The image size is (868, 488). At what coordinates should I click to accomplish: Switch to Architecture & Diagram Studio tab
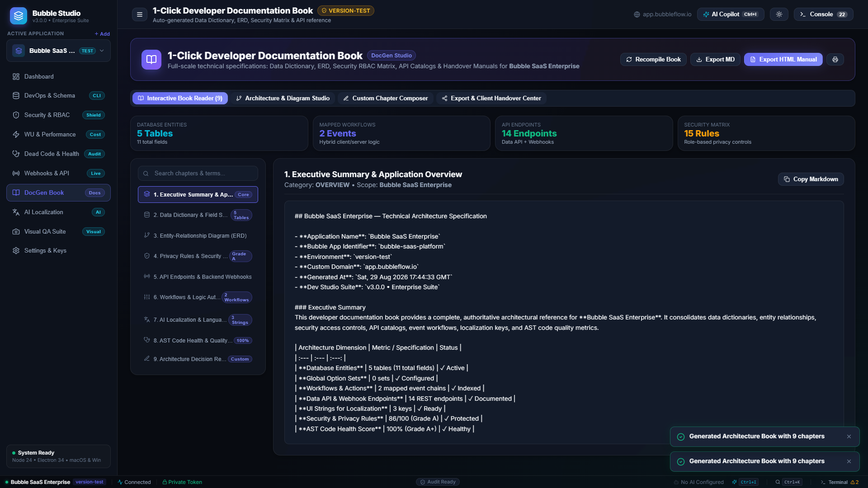click(x=283, y=99)
